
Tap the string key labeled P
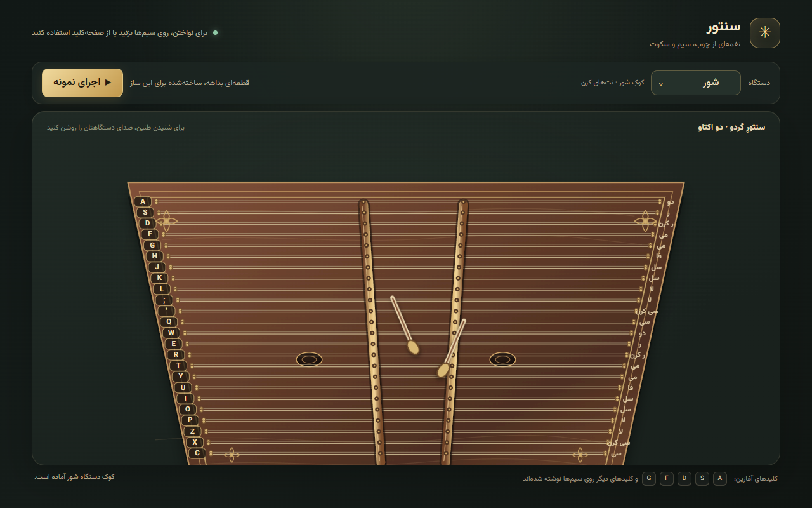190,420
